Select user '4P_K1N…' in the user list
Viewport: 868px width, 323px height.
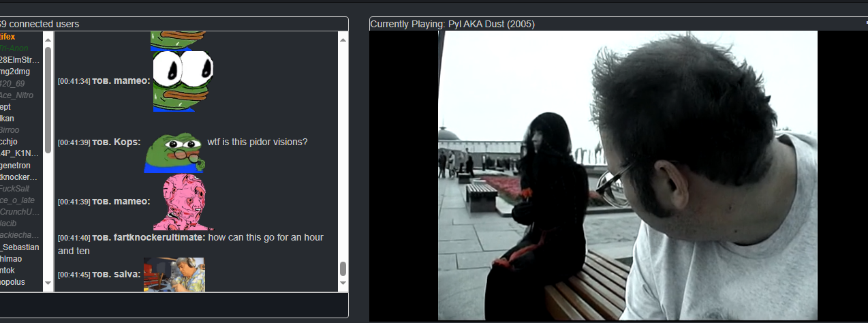coord(20,153)
